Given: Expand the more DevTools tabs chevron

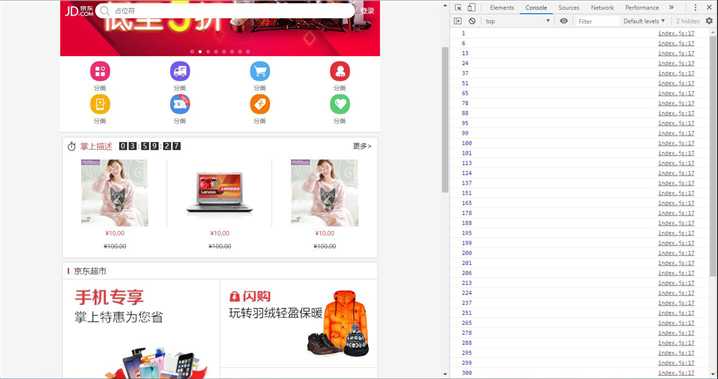Looking at the screenshot, I should [x=671, y=8].
